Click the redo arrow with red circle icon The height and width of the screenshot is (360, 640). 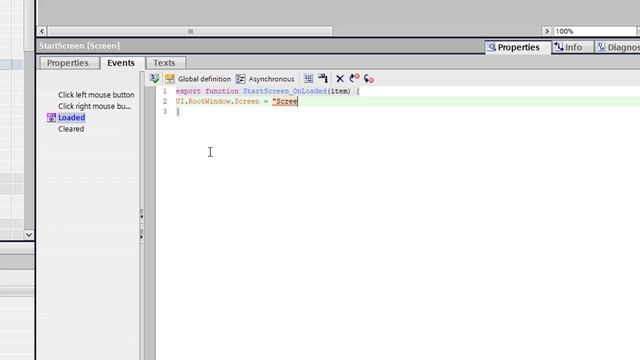(369, 78)
